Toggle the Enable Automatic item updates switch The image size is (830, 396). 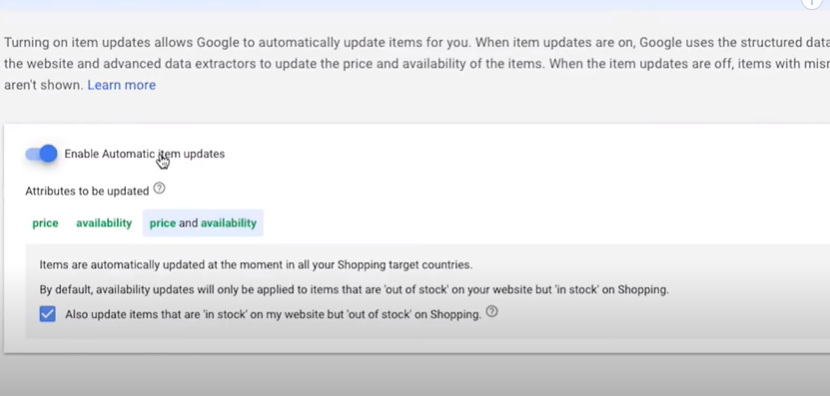[41, 154]
